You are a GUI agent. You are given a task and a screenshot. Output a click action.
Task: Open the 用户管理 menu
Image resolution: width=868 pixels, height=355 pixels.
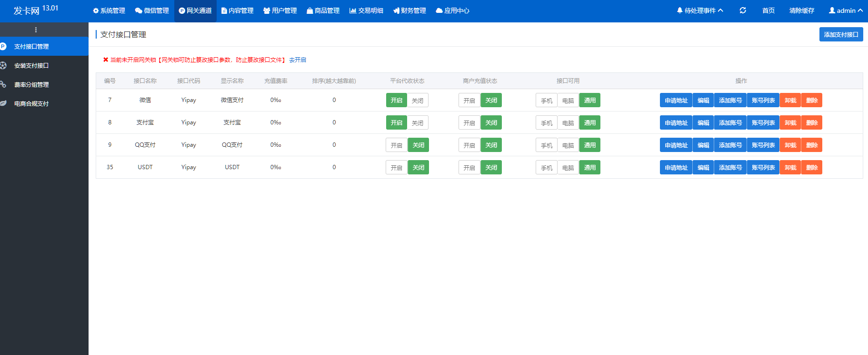click(280, 10)
